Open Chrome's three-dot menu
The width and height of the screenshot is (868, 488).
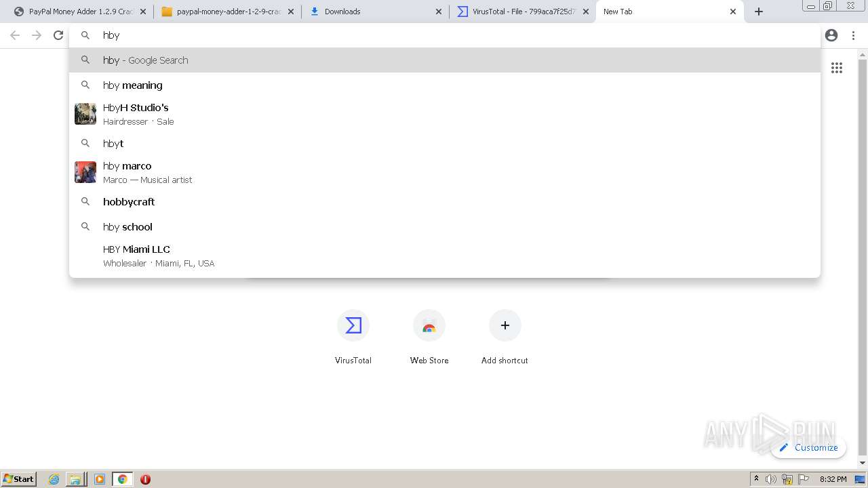[853, 35]
